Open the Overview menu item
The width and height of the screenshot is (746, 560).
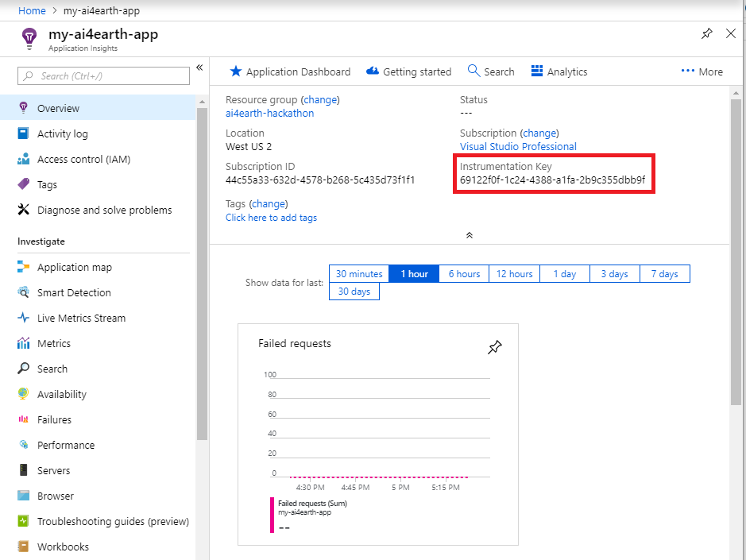98,108
